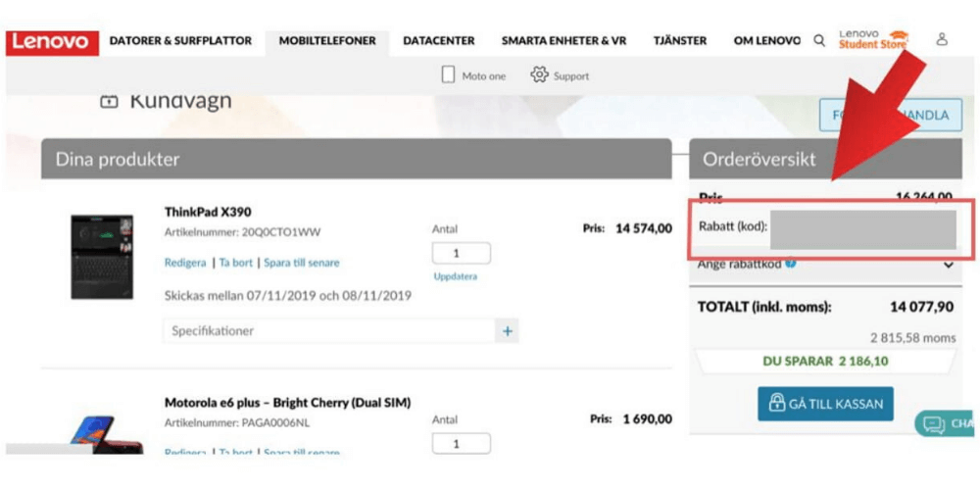This screenshot has width=980, height=490.
Task: Click Ta bort for ThinkPad X390
Action: 235,263
